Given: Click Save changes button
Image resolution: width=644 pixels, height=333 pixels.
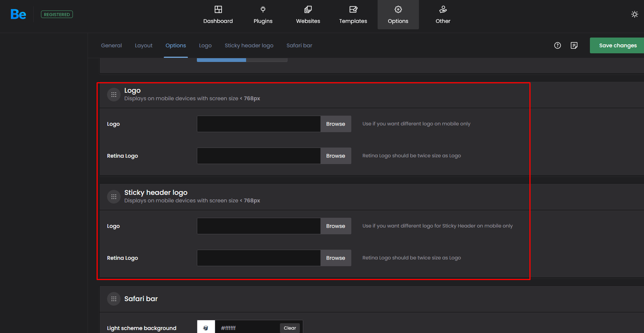Looking at the screenshot, I should coord(617,45).
